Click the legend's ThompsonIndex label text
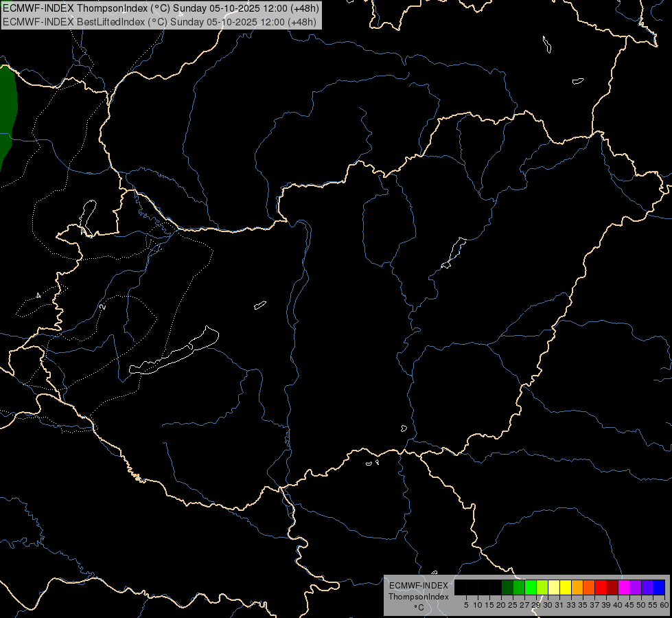 point(418,597)
